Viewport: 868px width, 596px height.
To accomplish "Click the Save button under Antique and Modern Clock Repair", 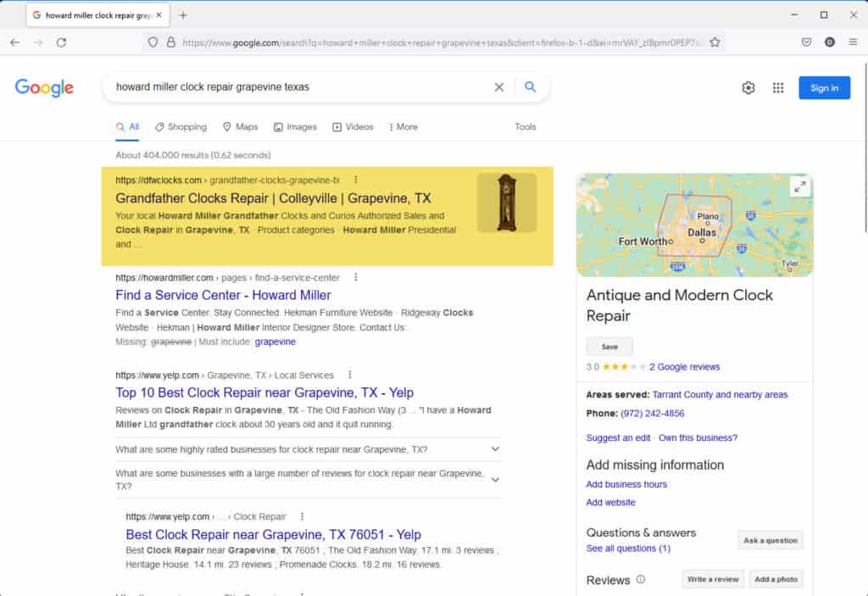I will coord(609,346).
